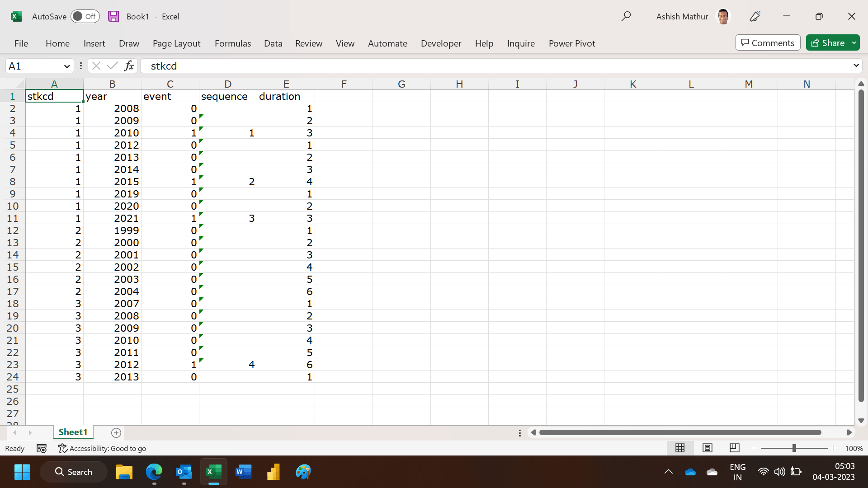Show hidden system tray icons chevron
The height and width of the screenshot is (488, 868).
click(668, 472)
